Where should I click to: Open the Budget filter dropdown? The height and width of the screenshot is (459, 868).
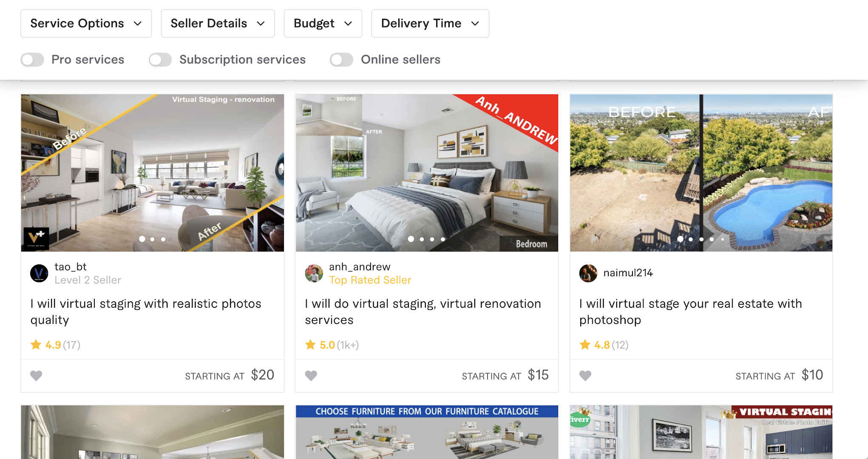(323, 23)
